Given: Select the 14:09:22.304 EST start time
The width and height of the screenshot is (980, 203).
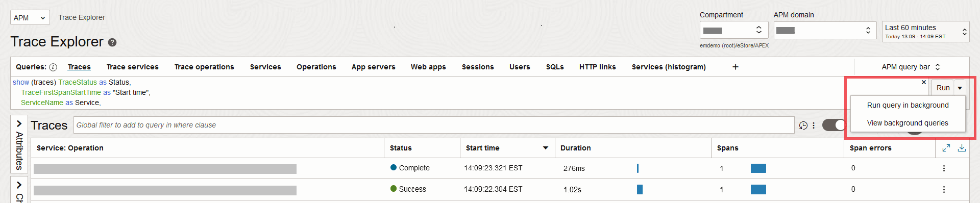Looking at the screenshot, I should 493,189.
